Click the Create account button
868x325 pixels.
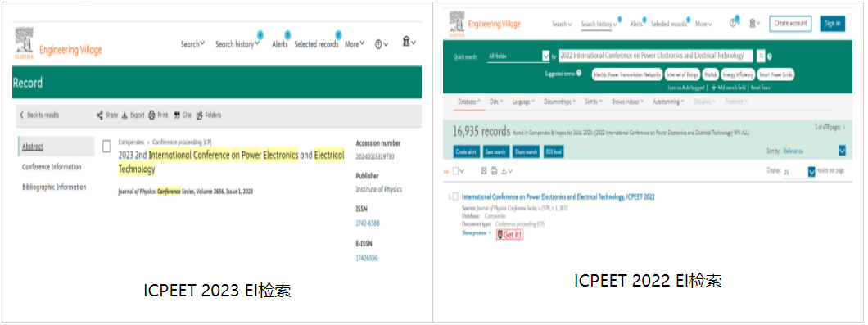click(790, 23)
